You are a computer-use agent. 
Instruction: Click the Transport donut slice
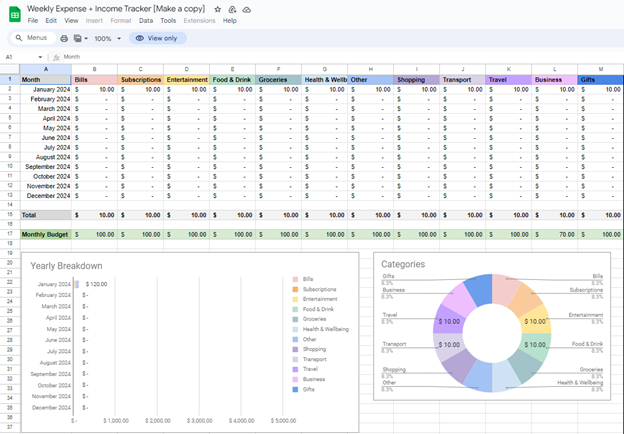pyautogui.click(x=448, y=346)
